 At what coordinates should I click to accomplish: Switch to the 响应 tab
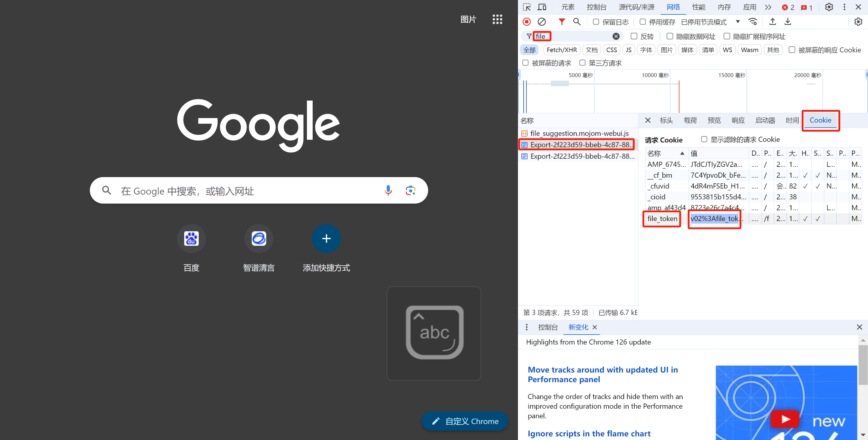[x=738, y=120]
